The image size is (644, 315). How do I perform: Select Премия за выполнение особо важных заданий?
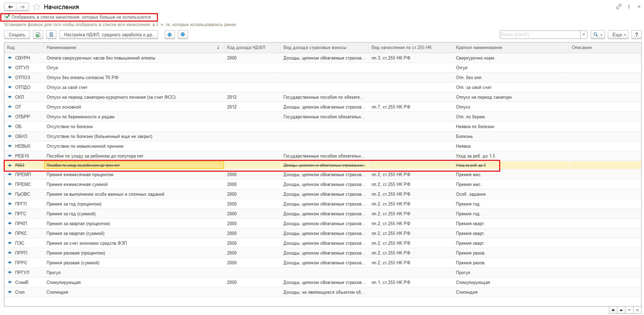click(x=323, y=194)
